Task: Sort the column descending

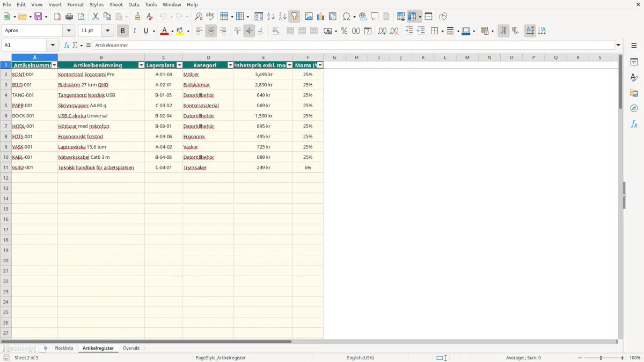Action: click(282, 17)
